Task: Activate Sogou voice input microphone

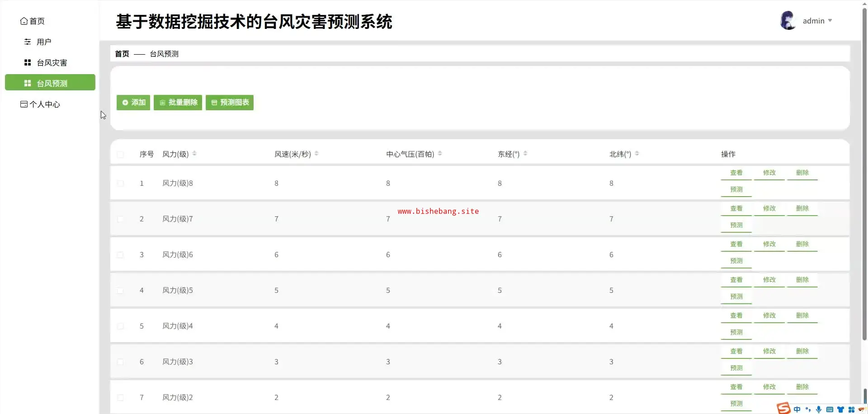Action: (819, 409)
